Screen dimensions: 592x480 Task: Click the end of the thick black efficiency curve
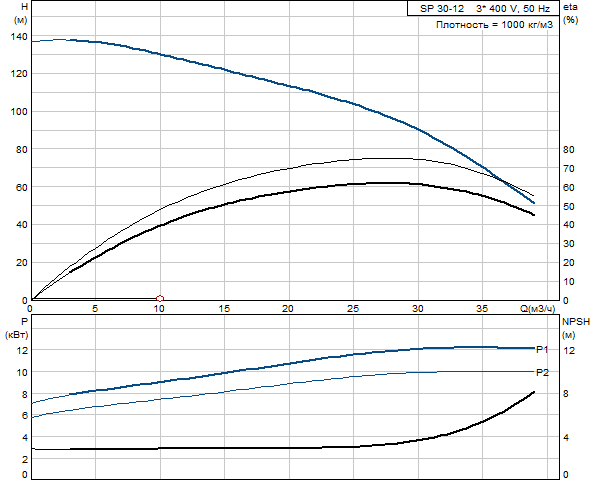pos(533,215)
